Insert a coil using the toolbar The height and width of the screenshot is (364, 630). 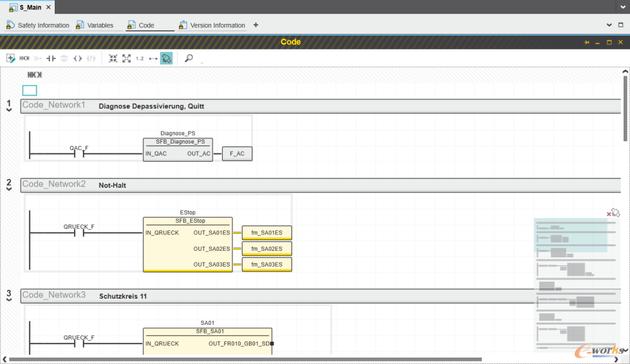(x=78, y=58)
